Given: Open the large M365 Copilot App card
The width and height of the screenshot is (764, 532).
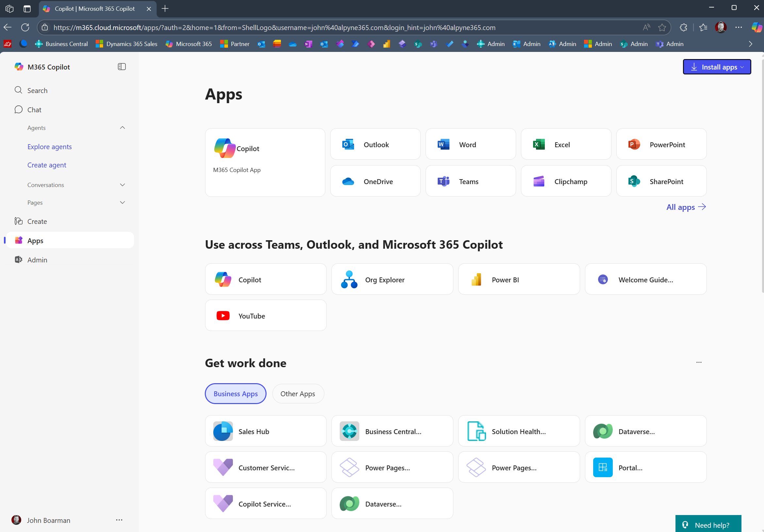Looking at the screenshot, I should click(x=265, y=163).
